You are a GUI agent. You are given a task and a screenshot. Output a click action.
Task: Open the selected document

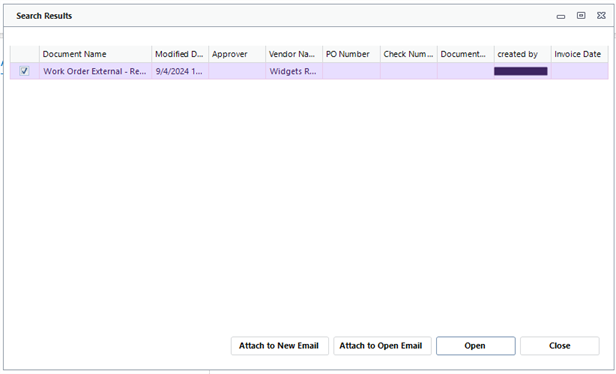[x=475, y=346]
